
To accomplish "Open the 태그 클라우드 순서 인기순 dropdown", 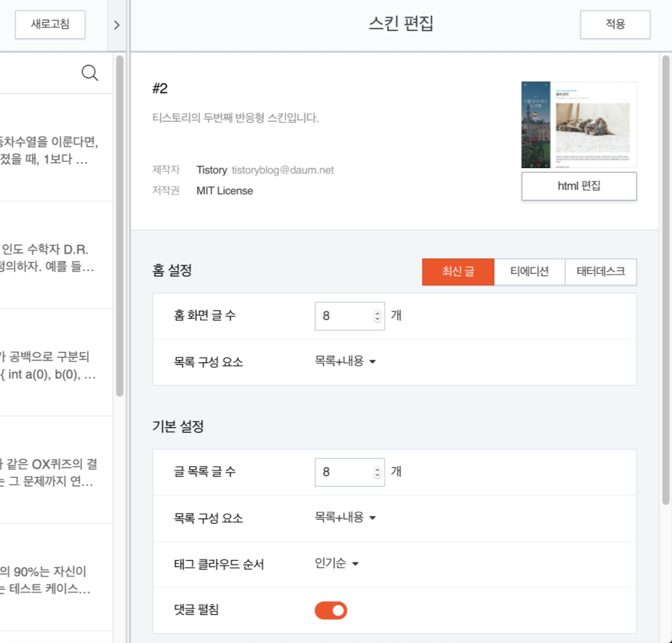I will point(336,563).
